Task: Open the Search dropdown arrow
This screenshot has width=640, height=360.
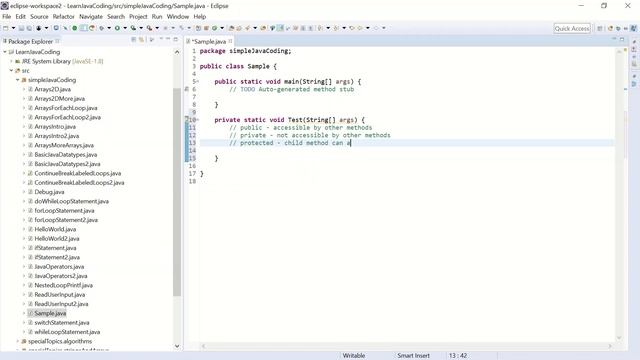Action: [255, 28]
